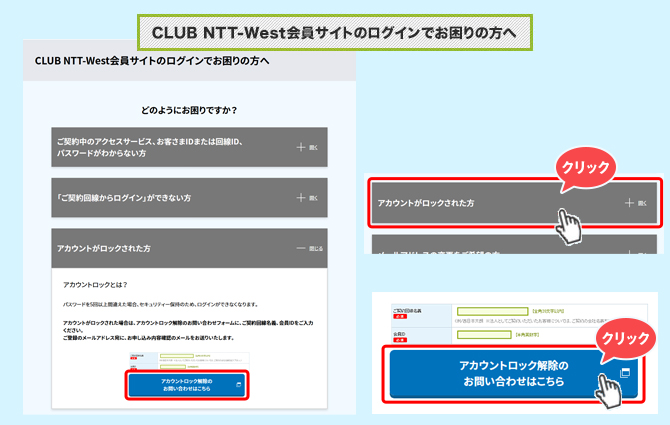Click the text パスワードを5回以上間違えた場合 sentence

coord(161,305)
